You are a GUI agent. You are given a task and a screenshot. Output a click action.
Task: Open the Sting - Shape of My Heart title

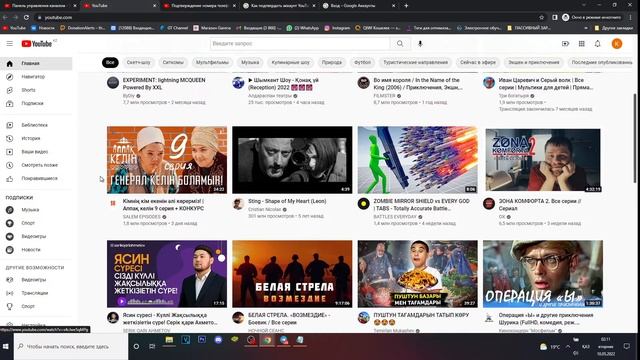(x=287, y=201)
